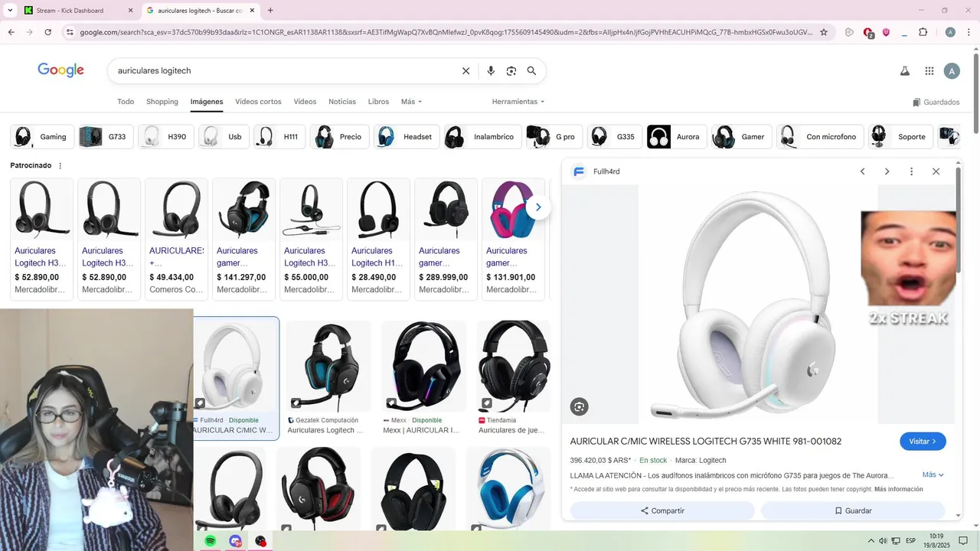Filter by the Con microfono chip
The width and height of the screenshot is (980, 551).
(821, 137)
